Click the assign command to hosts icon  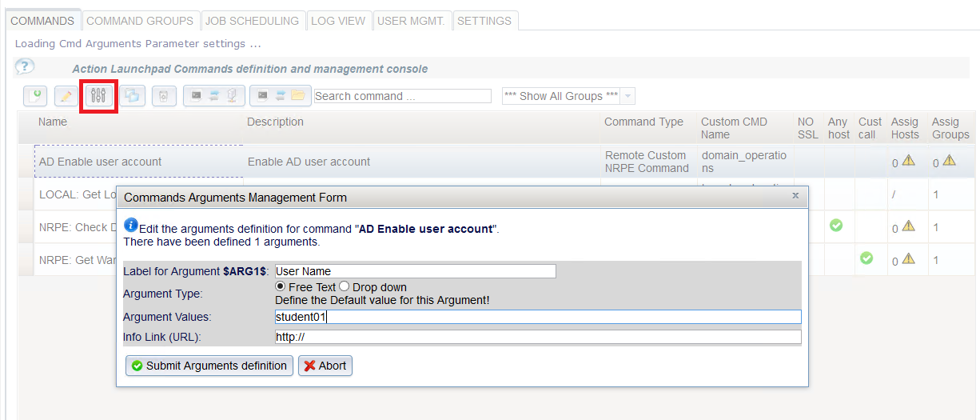coord(213,96)
